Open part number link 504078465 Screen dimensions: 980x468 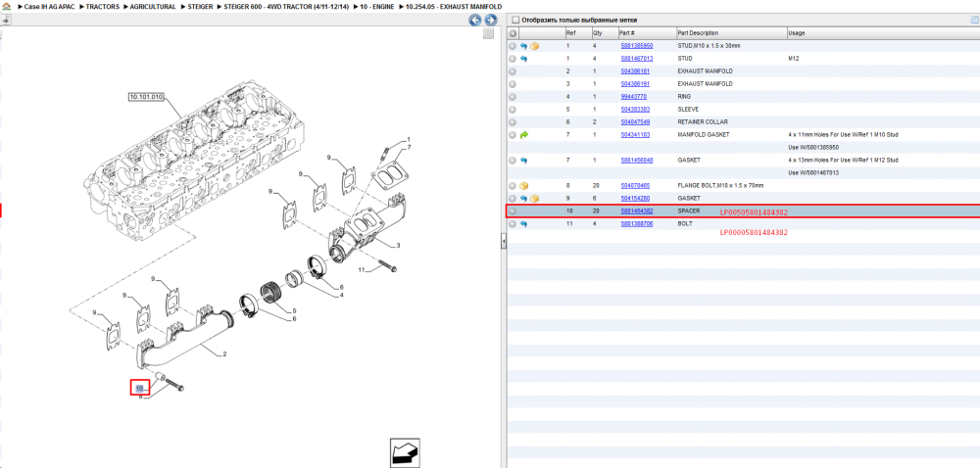(635, 185)
